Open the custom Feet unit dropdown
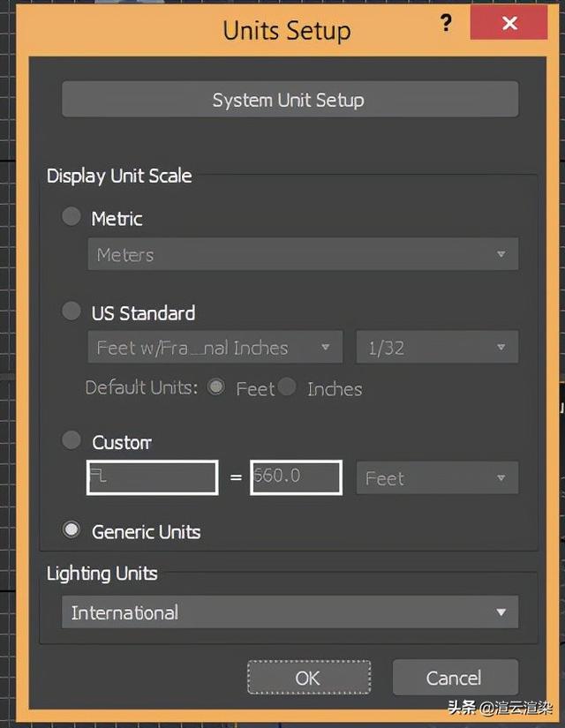This screenshot has width=565, height=728. [x=436, y=478]
